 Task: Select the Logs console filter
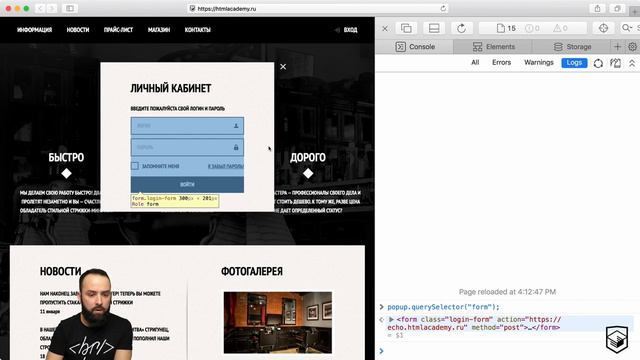574,62
